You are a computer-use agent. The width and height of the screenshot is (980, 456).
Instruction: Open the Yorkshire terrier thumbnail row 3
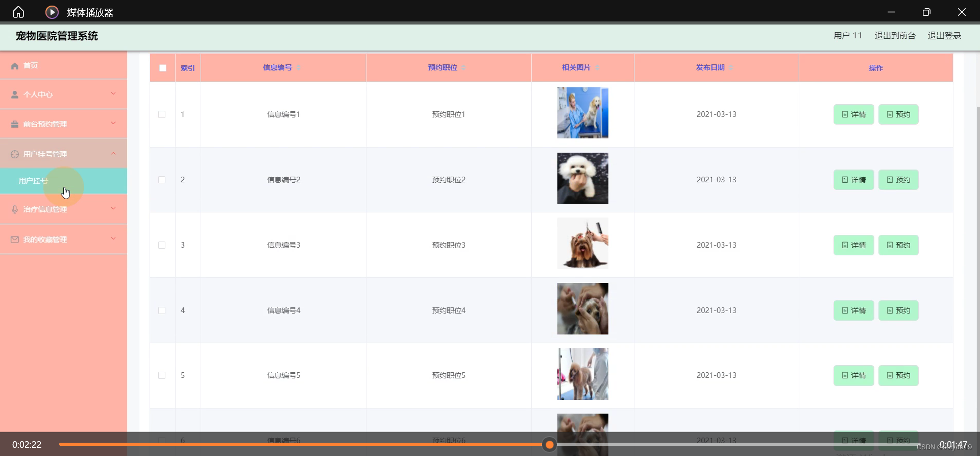tap(583, 244)
